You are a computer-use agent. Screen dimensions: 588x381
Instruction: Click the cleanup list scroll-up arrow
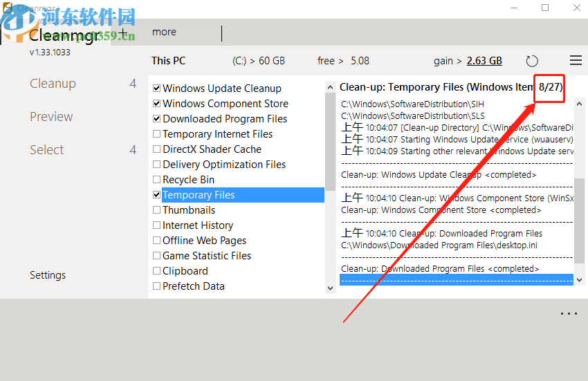331,88
